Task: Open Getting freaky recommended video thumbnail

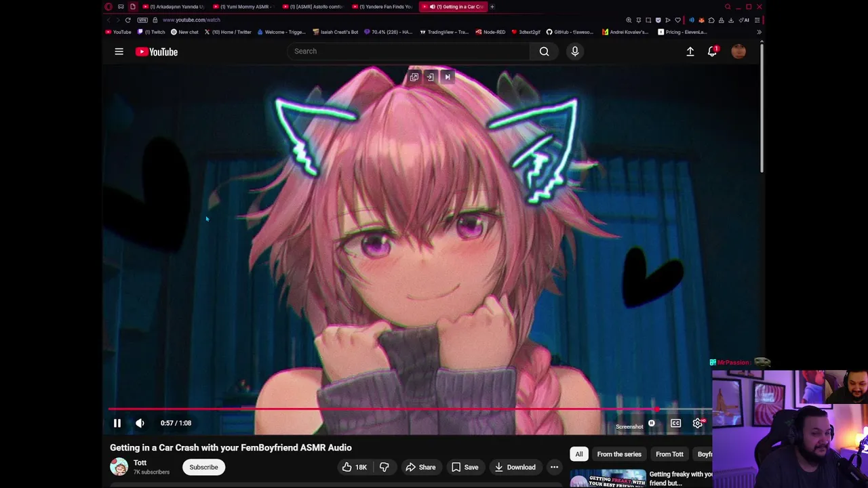Action: click(608, 479)
